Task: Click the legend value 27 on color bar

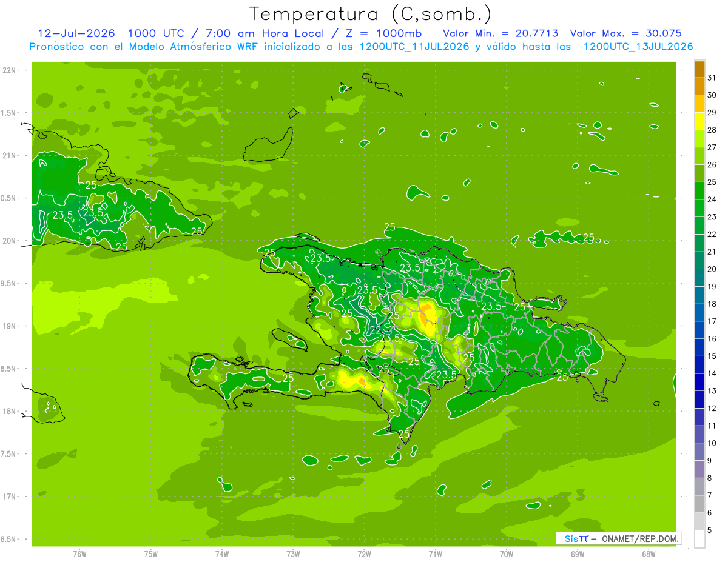Action: pyautogui.click(x=712, y=147)
